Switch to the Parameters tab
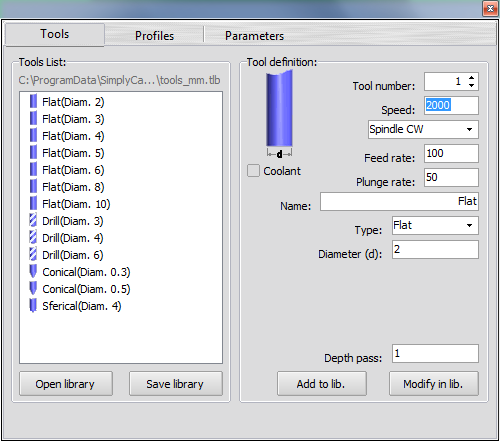Image resolution: width=500 pixels, height=442 pixels. pyautogui.click(x=254, y=36)
